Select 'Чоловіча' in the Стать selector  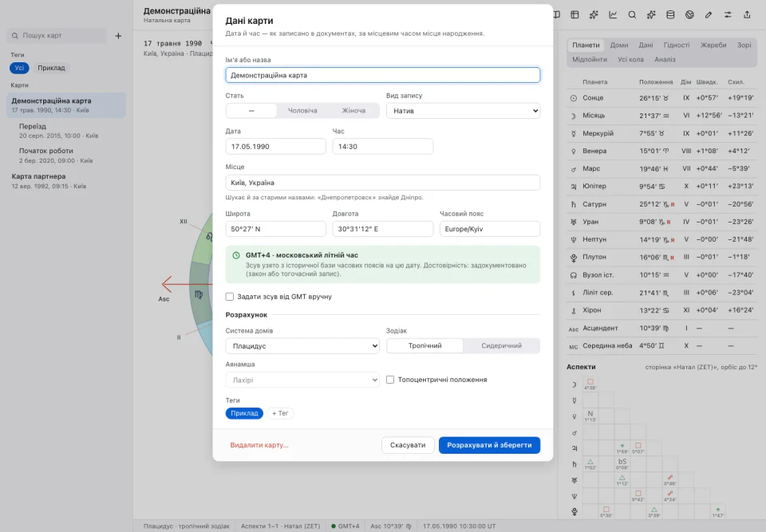[302, 110]
